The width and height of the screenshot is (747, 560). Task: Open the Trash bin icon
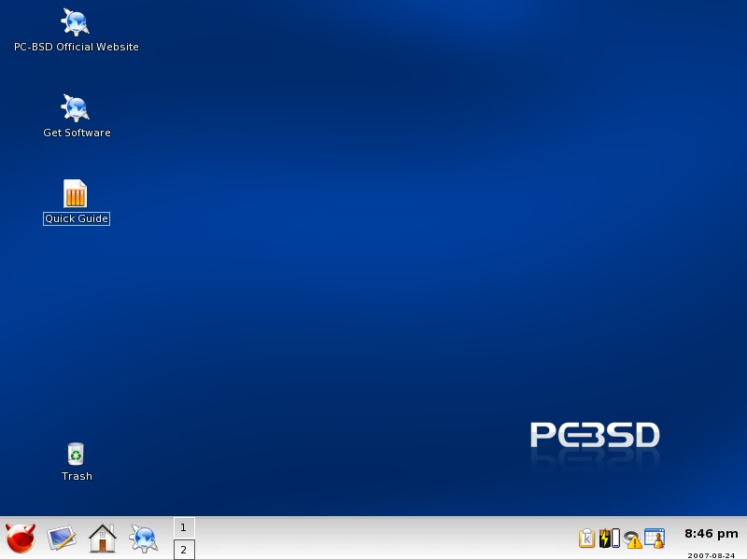pyautogui.click(x=76, y=454)
